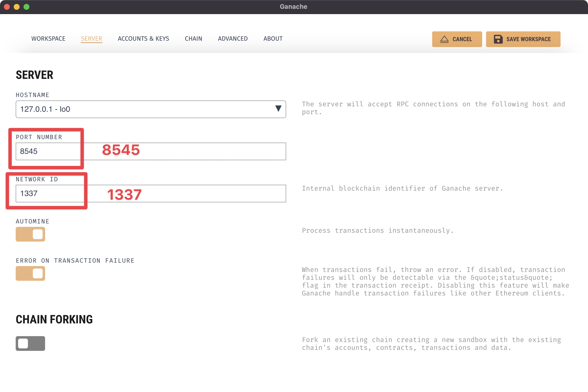Click the yellow minimize window button
588x392 pixels.
(17, 7)
